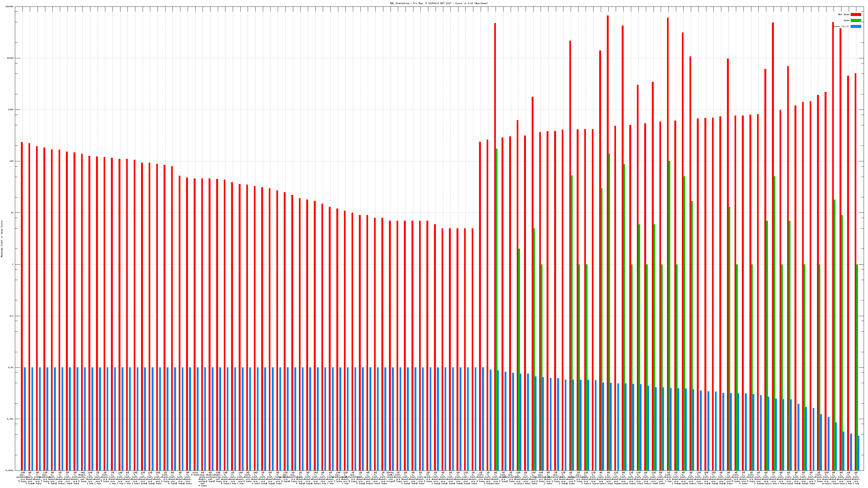868x488 pixels.
Task: Click the 'none 8 hops' x-axis label
Action: click(x=195, y=474)
